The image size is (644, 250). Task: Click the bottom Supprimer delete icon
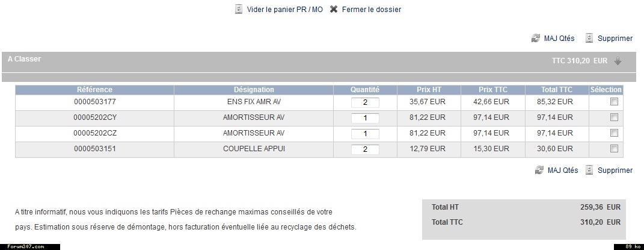589,170
